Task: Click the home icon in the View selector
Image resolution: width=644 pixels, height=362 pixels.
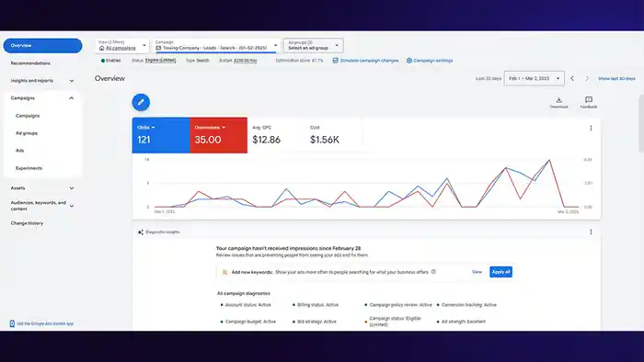Action: point(101,48)
